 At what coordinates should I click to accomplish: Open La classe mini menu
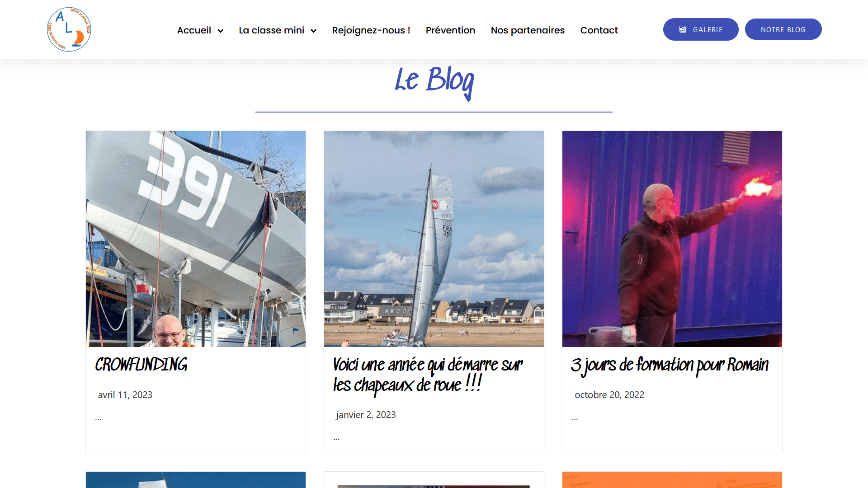pos(271,30)
